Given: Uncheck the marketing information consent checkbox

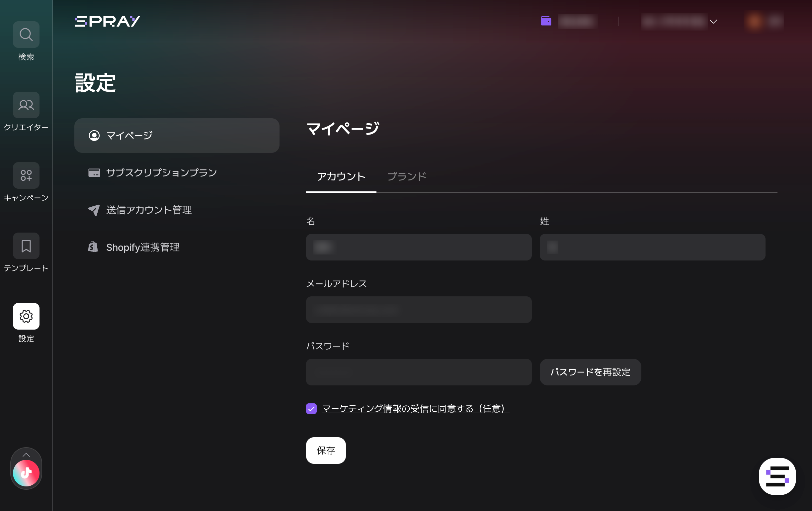Looking at the screenshot, I should [311, 409].
